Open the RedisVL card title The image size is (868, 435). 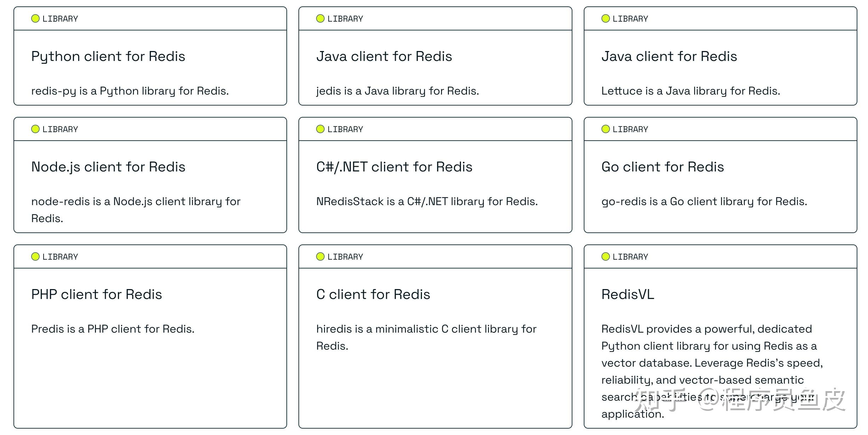pos(628,294)
